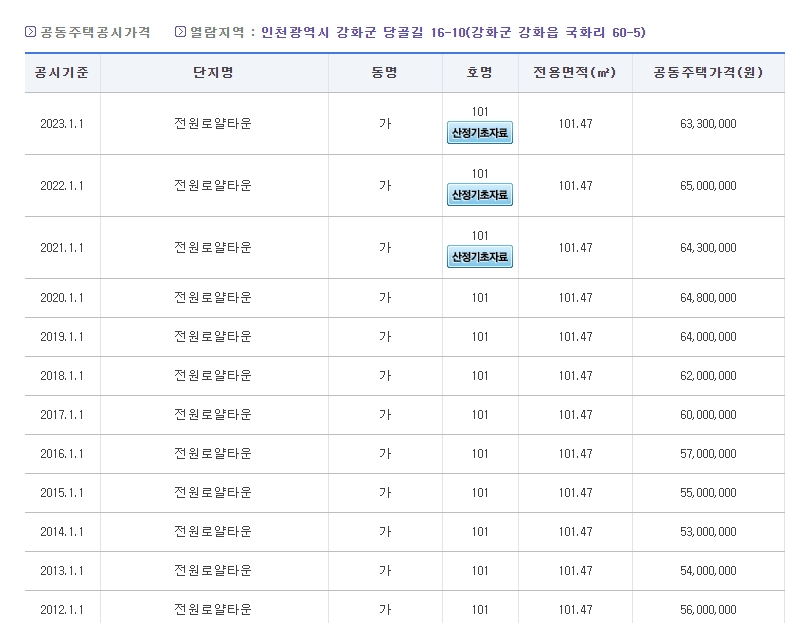Click price 57,000,000 in the table
This screenshot has height=623, width=804.
click(708, 454)
